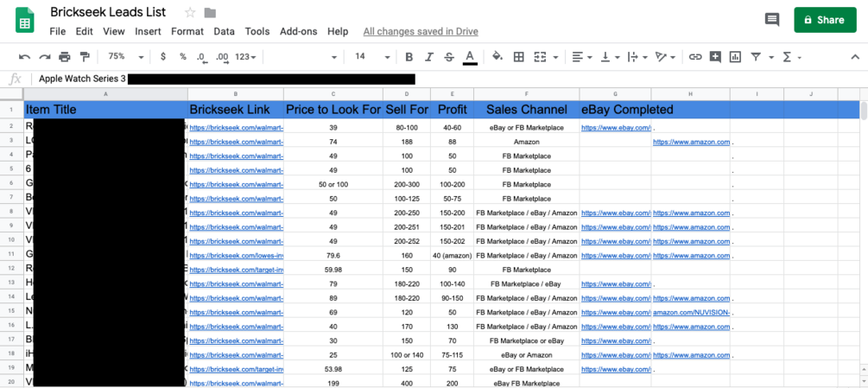Viewport: 868px width, 388px height.
Task: Increase decimal places
Action: (222, 57)
